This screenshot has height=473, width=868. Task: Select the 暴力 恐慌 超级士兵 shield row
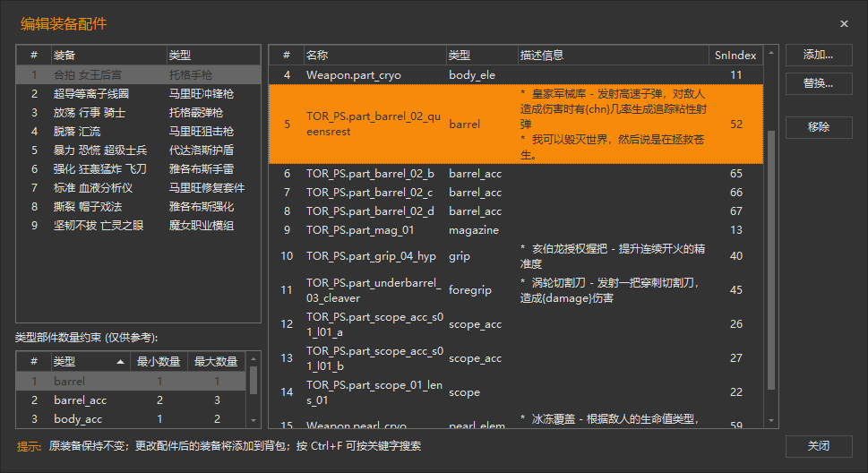click(x=100, y=150)
